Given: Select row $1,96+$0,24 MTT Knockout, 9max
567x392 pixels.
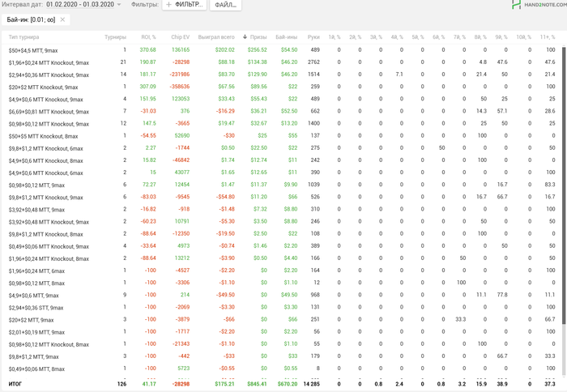Looking at the screenshot, I should [x=282, y=62].
